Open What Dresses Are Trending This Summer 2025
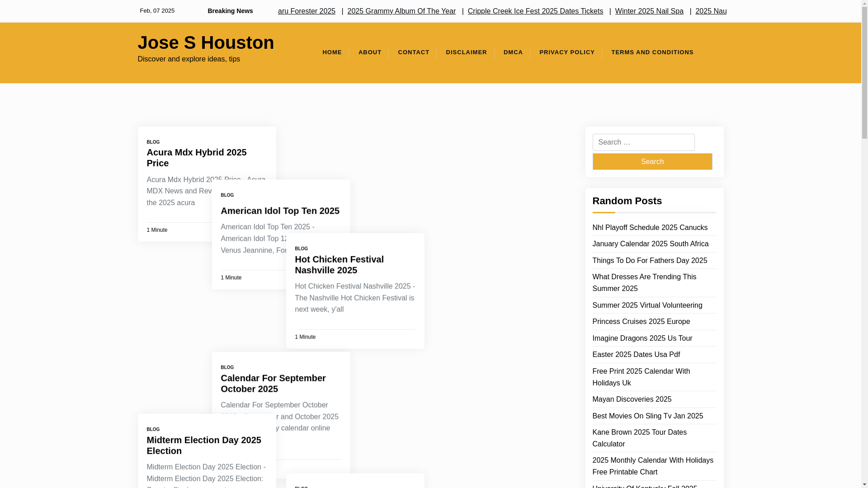 (x=644, y=283)
